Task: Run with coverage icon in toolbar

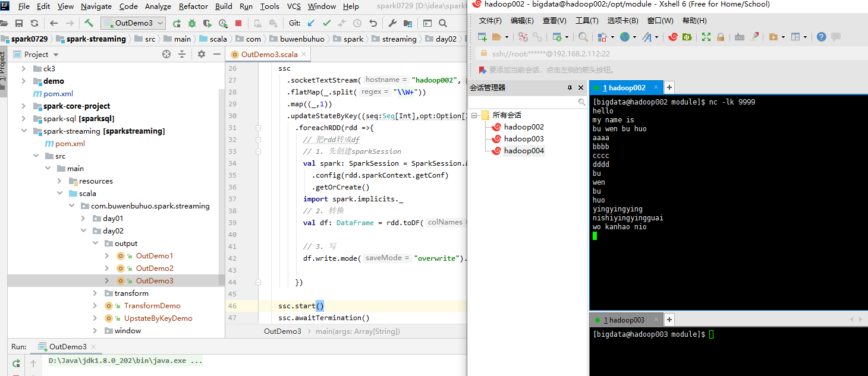Action: tap(207, 23)
